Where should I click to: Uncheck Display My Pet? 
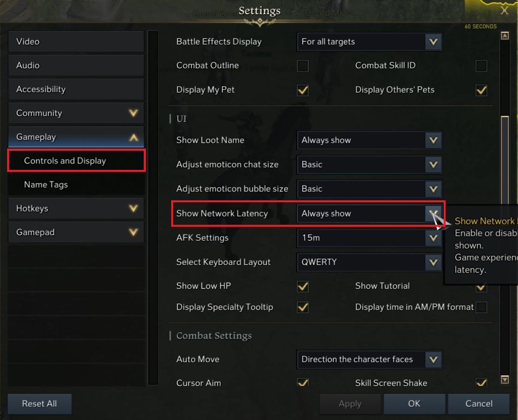tap(303, 90)
